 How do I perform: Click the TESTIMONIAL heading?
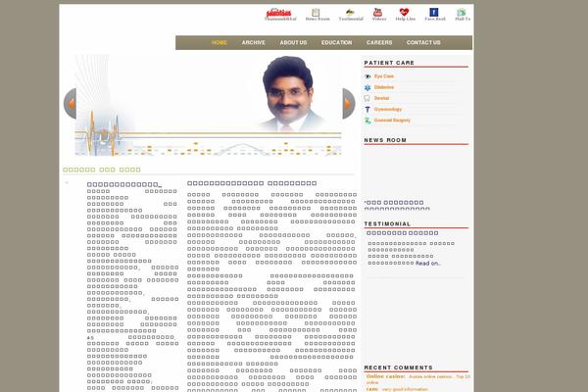tap(387, 224)
